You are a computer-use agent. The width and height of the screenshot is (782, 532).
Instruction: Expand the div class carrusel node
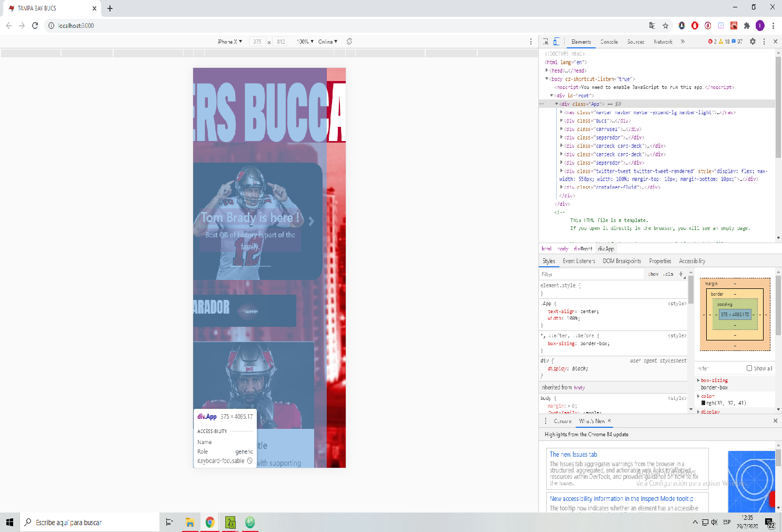tap(562, 129)
